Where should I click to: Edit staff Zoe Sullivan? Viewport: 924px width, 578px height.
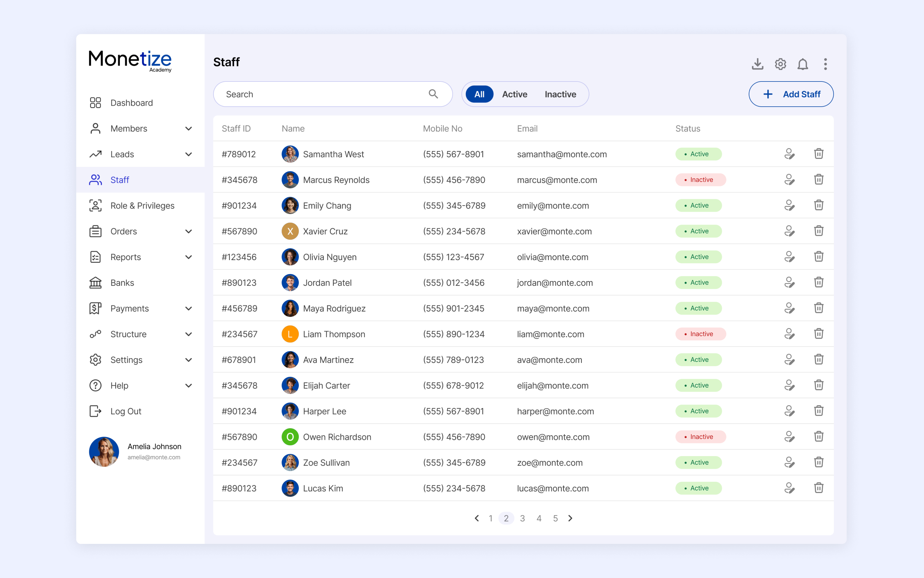coord(789,463)
